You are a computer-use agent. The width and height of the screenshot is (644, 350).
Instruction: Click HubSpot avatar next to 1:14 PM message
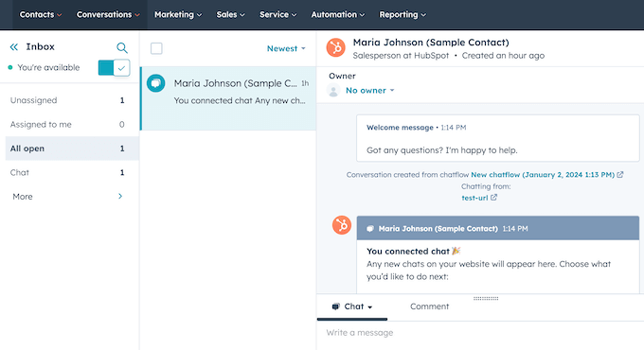pos(342,225)
